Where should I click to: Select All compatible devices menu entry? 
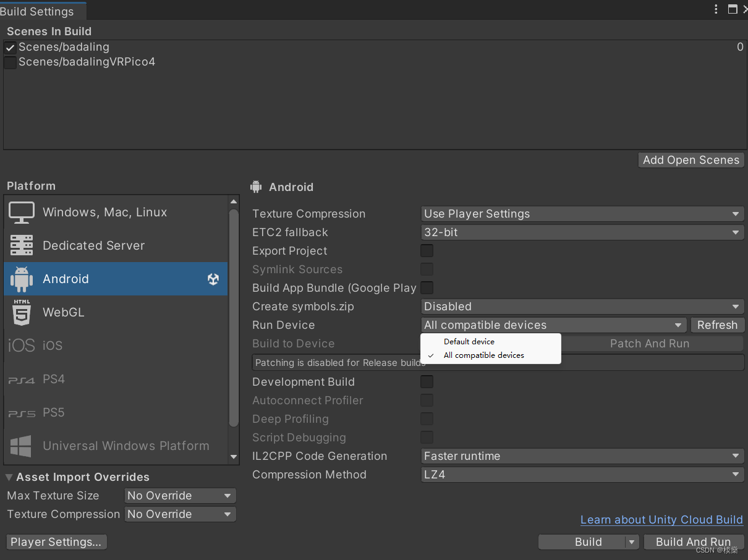tap(491, 355)
